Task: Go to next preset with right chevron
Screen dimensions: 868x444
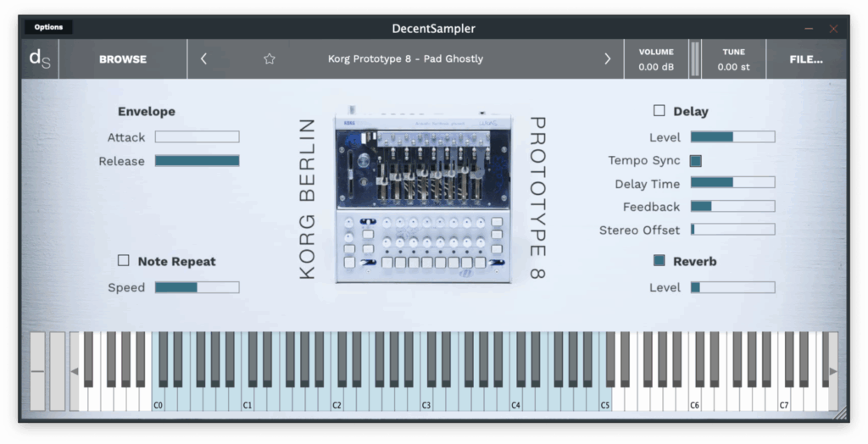Action: (607, 59)
